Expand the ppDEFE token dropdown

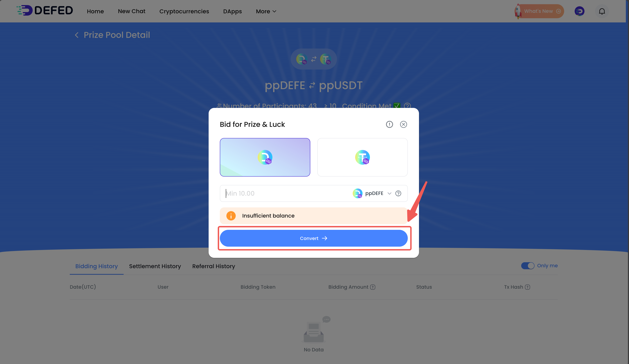(372, 193)
